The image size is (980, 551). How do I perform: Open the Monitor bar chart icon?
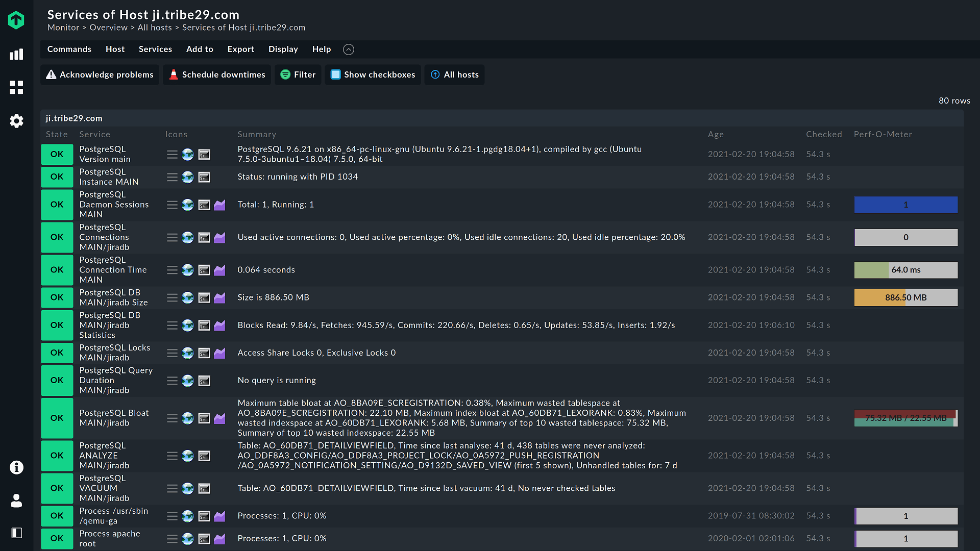coord(16,55)
